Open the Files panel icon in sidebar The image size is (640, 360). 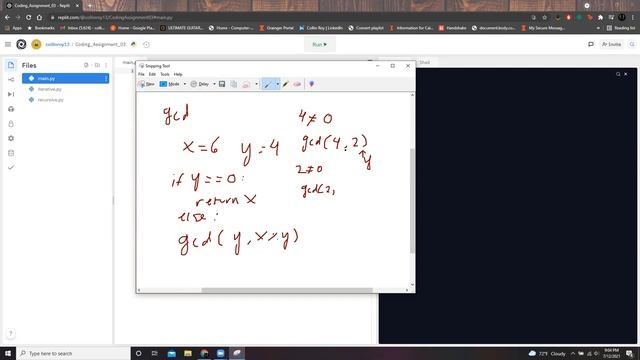(11, 65)
